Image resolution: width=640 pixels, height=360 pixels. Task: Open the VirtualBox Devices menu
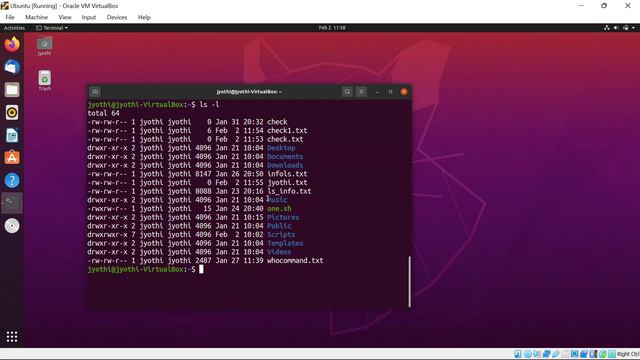tap(117, 17)
